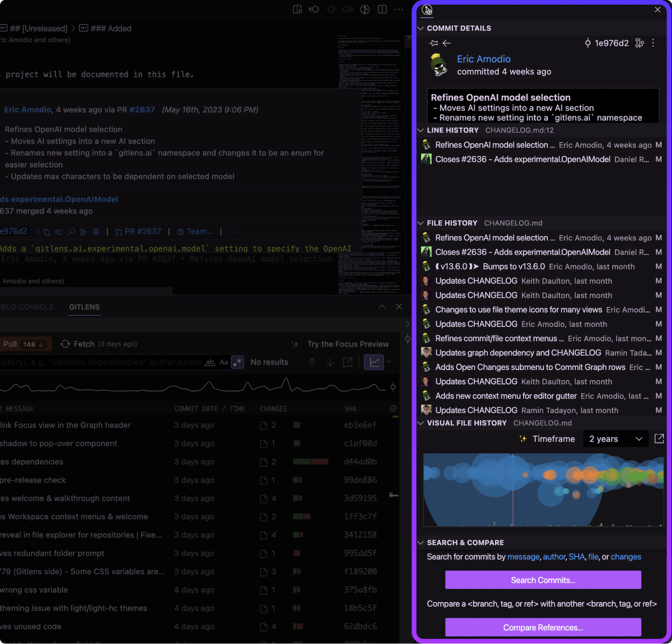Select Closes #2636 entry in Line History

tap(542, 160)
